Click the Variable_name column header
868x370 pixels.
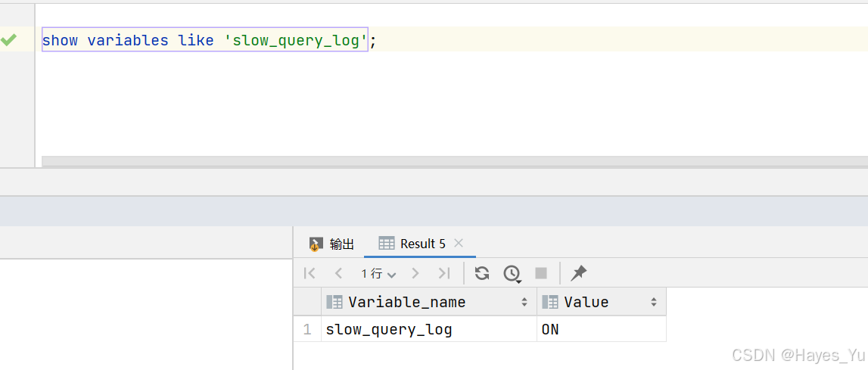point(429,302)
